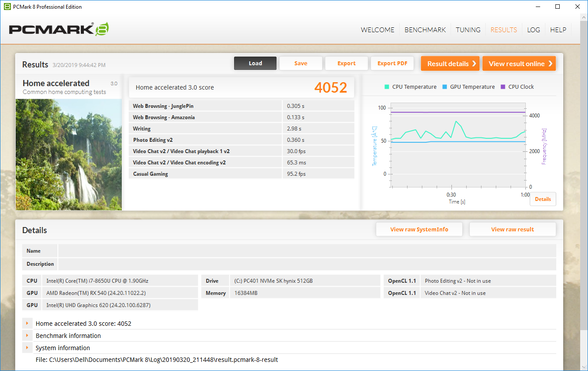Screen dimensions: 588x371
Task: Switch to the BENCHMARK tab
Action: coord(425,30)
